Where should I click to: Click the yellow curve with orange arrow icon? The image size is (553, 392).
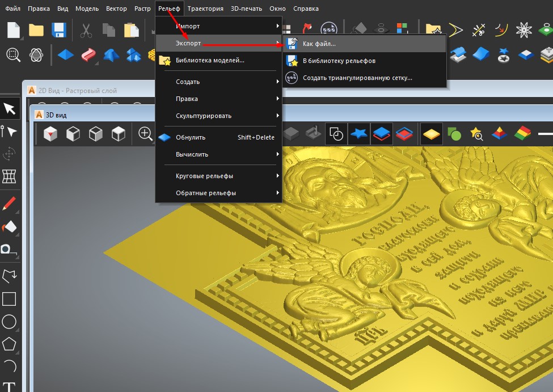[501, 30]
